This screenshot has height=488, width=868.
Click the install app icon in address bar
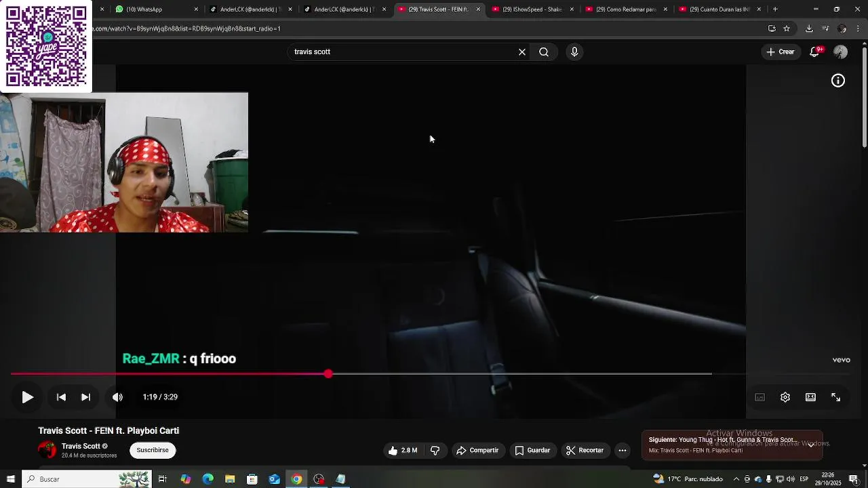(x=772, y=28)
